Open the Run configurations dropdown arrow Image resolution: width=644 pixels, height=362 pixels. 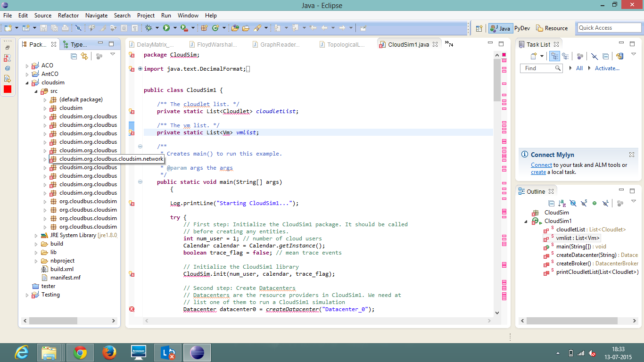pyautogui.click(x=175, y=28)
